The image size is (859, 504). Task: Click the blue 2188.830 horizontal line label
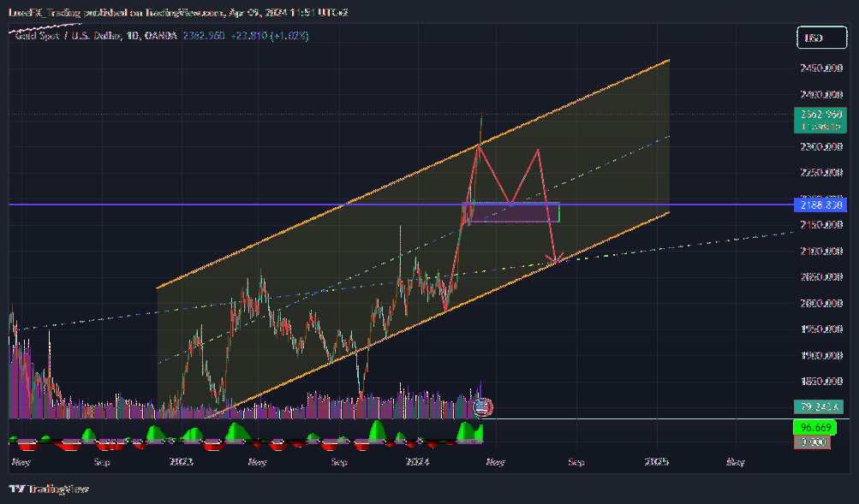(820, 205)
